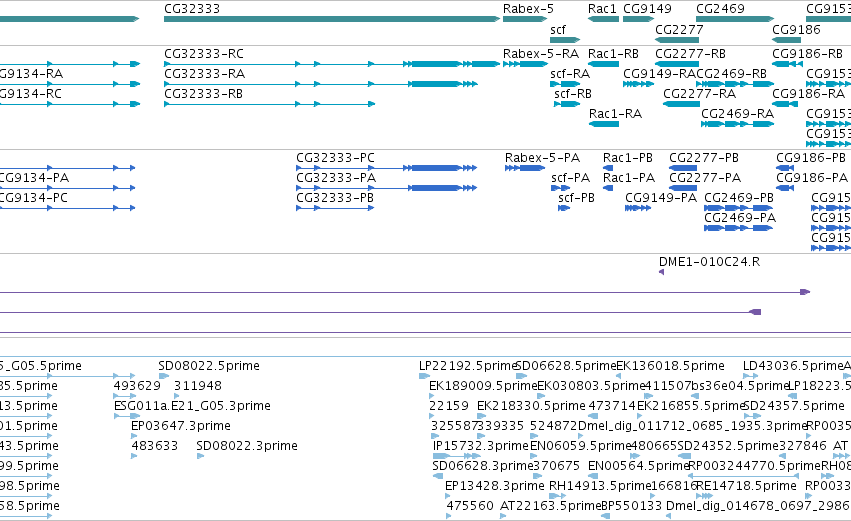The height and width of the screenshot is (521, 851).
Task: Click feature BP550133
Action: (632, 506)
